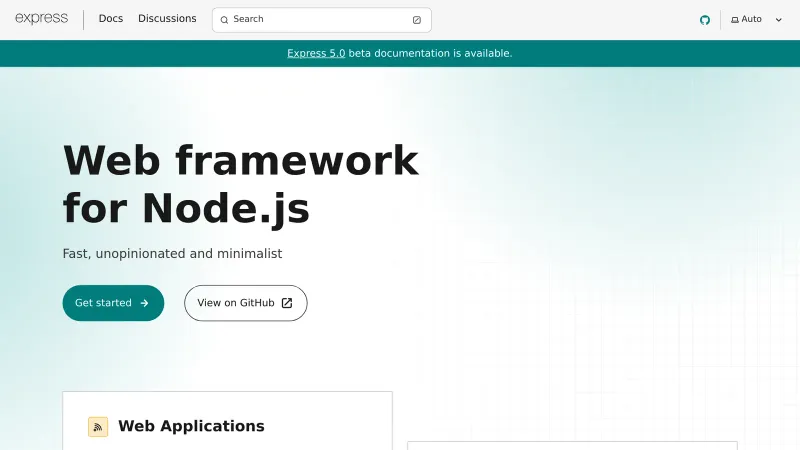Screen dimensions: 800x450
Task: Select the Web Applications card heading
Action: (x=191, y=426)
